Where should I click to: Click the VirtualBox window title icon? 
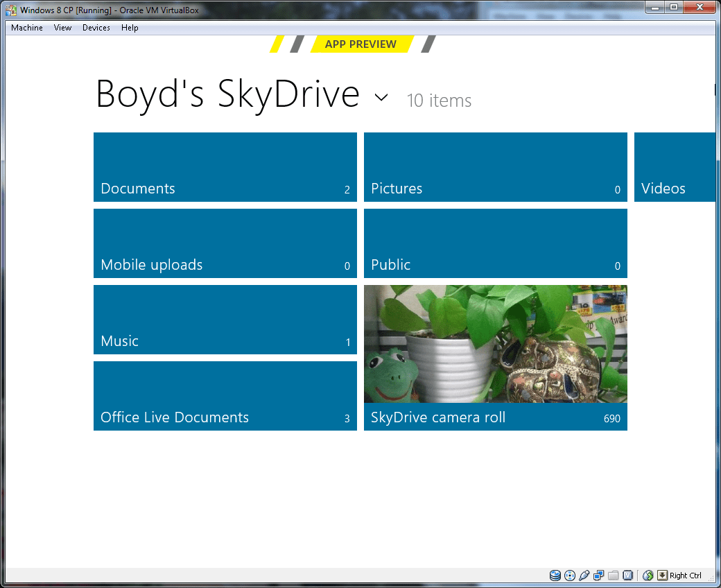click(11, 10)
